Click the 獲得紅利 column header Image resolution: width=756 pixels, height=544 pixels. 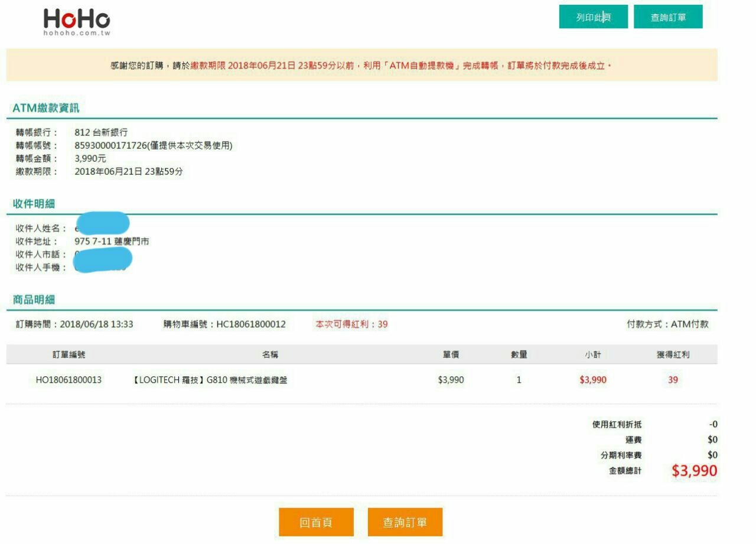click(673, 354)
